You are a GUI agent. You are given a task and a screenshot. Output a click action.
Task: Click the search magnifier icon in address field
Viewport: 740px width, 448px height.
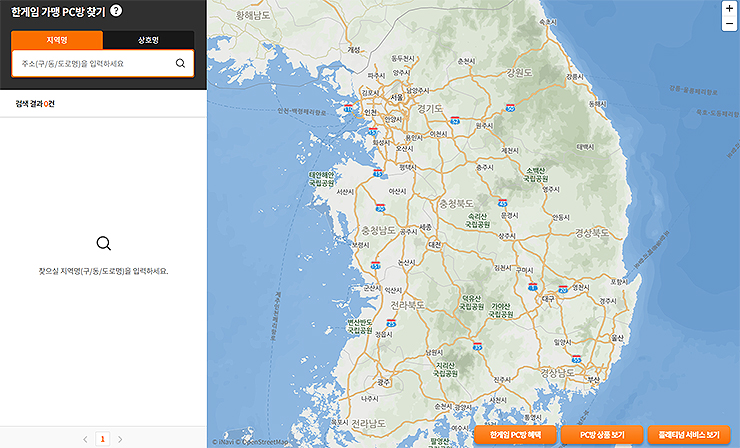[180, 63]
